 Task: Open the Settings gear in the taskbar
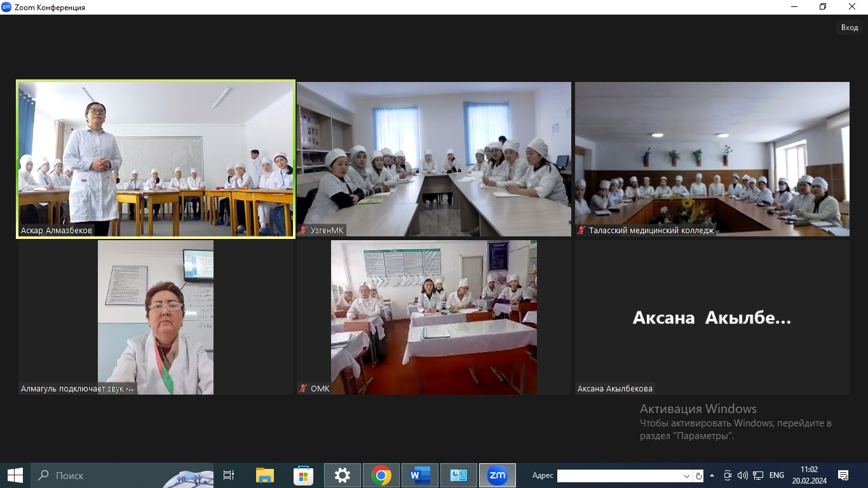point(342,475)
